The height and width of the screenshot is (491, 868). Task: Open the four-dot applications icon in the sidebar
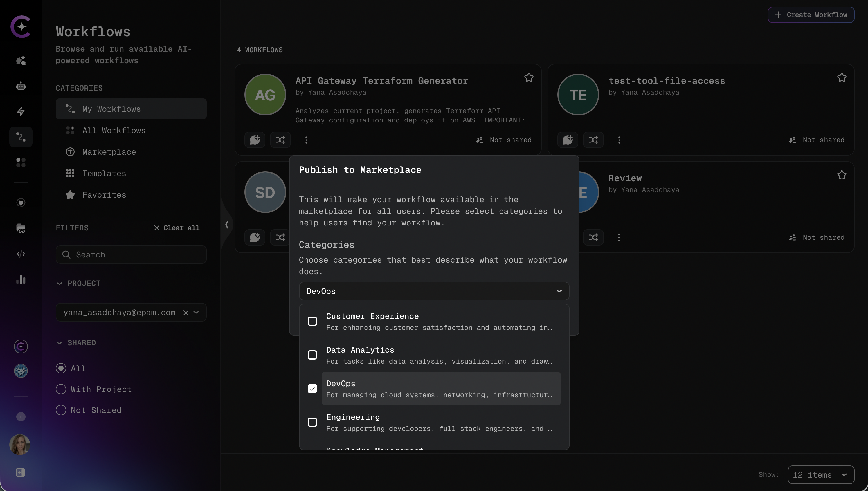pos(21,163)
